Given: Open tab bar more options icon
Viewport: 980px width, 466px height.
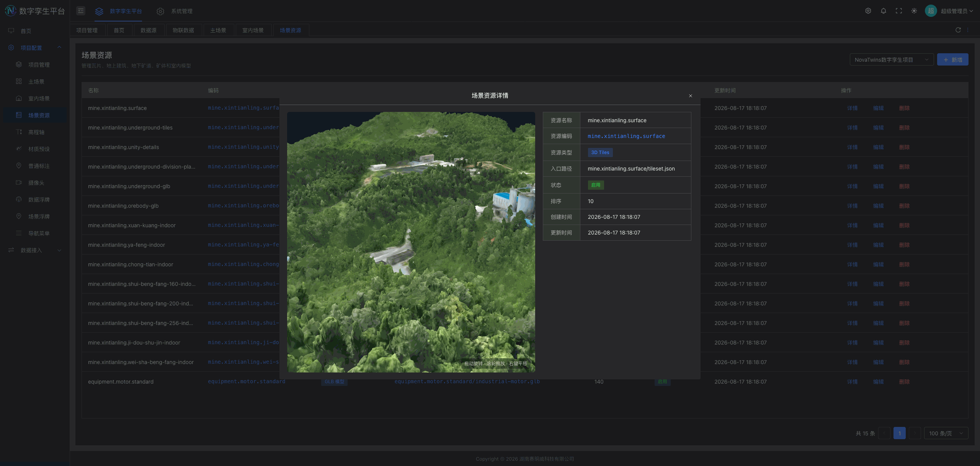Looking at the screenshot, I should pyautogui.click(x=968, y=30).
